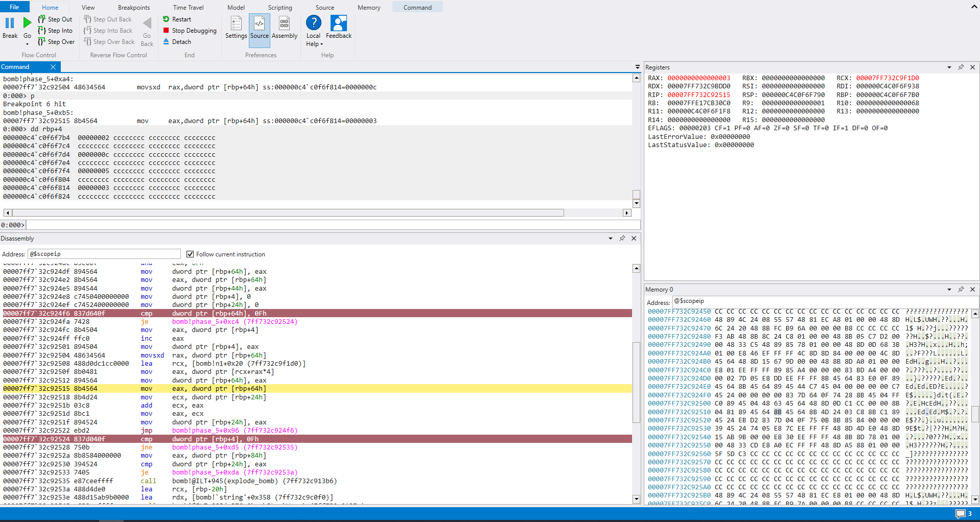Click the Step Into button
Image resolution: width=980 pixels, height=522 pixels.
coord(55,31)
